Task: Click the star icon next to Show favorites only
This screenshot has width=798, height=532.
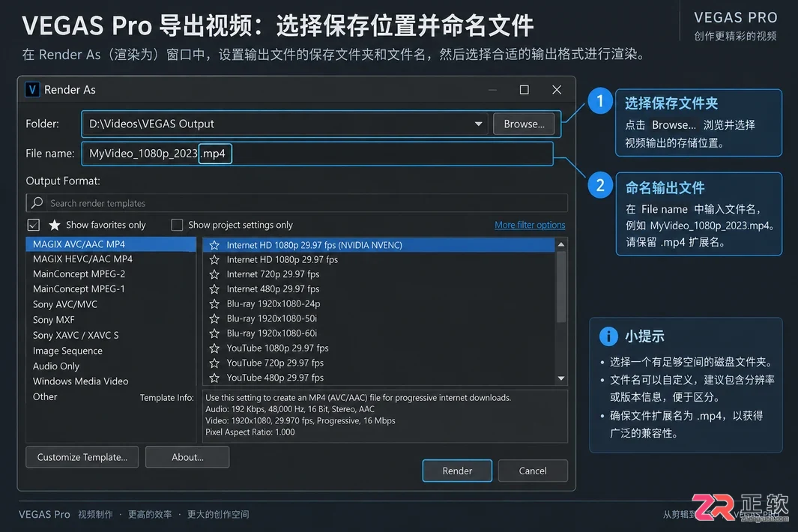Action: click(x=55, y=225)
